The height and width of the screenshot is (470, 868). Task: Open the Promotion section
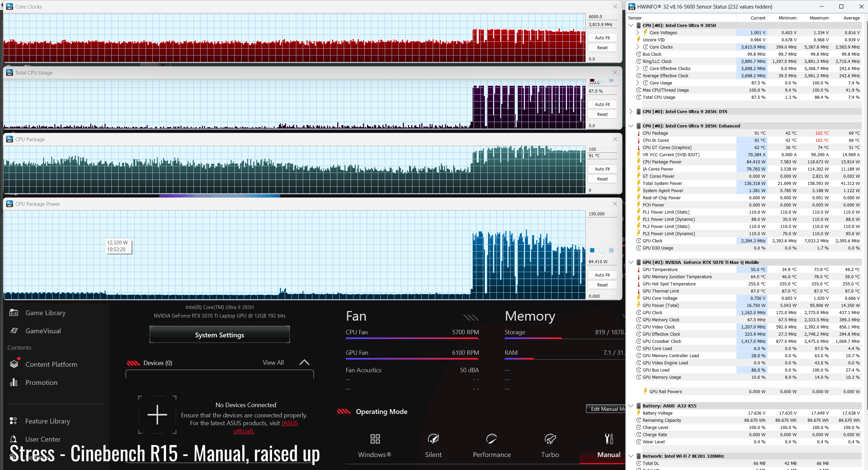point(41,382)
